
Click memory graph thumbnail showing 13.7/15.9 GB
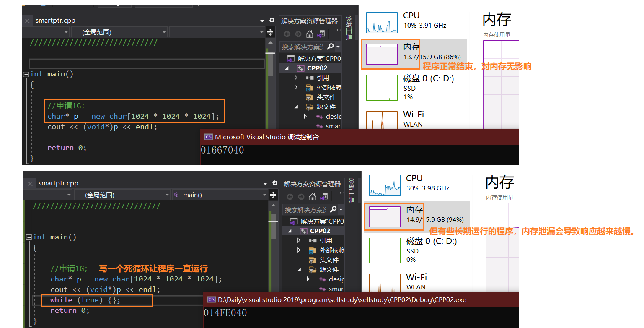[382, 54]
